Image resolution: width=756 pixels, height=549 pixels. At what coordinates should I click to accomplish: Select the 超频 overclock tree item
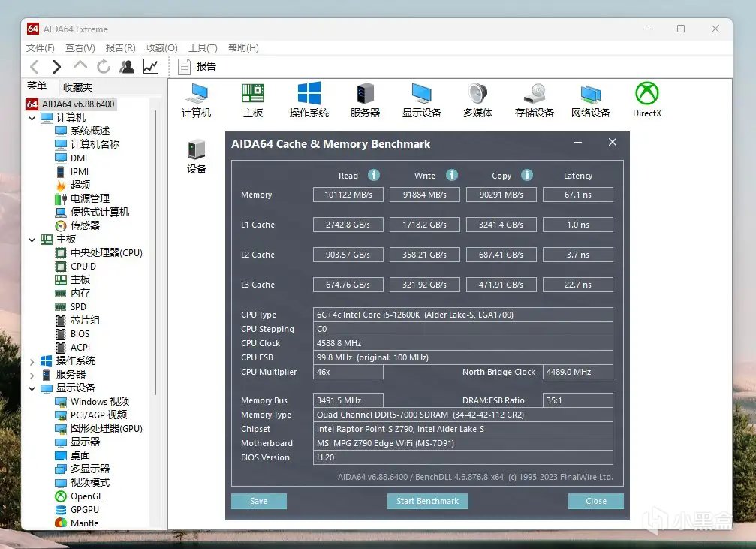pyautogui.click(x=73, y=185)
